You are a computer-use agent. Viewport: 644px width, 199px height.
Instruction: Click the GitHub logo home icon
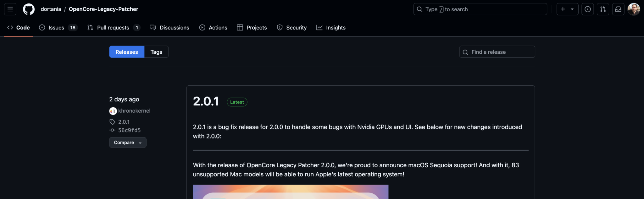[29, 9]
